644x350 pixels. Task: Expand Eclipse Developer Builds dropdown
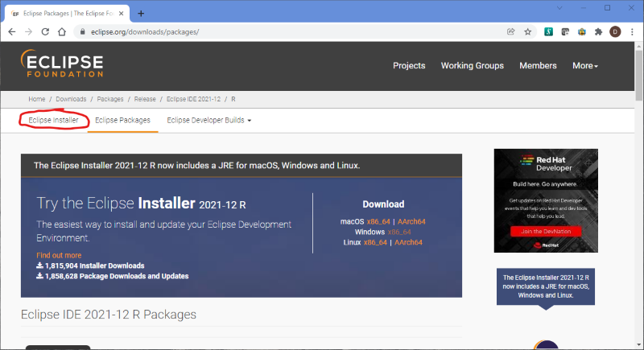[x=209, y=120]
